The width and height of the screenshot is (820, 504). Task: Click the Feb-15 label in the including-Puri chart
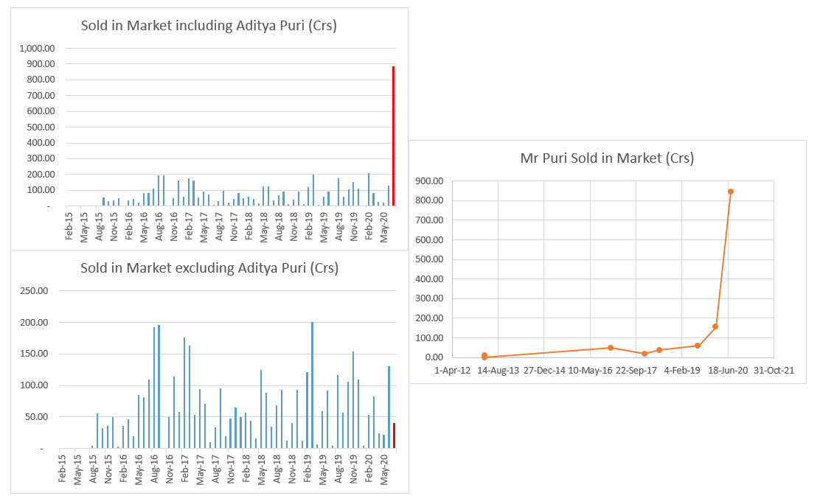pyautogui.click(x=69, y=226)
